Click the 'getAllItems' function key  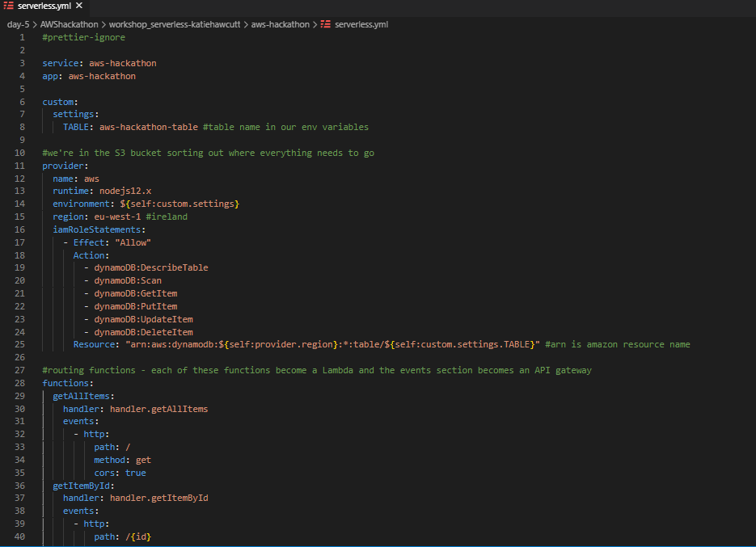[81, 397]
